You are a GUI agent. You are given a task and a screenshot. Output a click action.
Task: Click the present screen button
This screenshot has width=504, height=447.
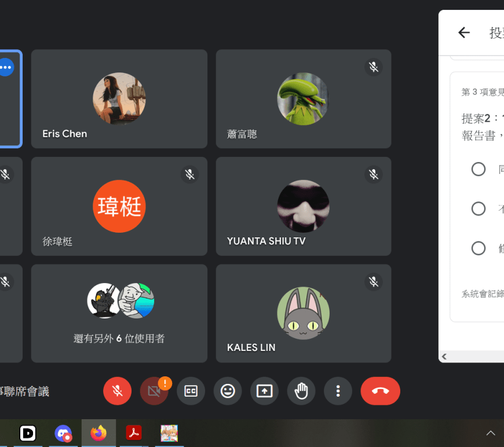[264, 391]
